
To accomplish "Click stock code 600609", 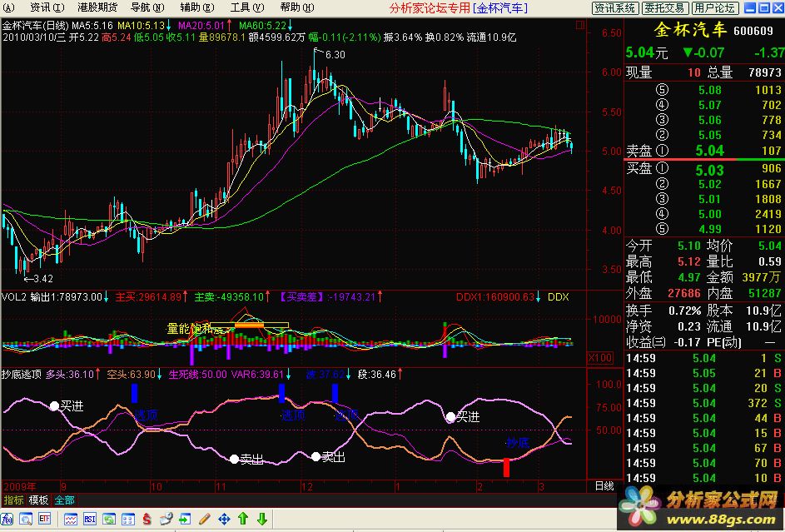I will [753, 31].
